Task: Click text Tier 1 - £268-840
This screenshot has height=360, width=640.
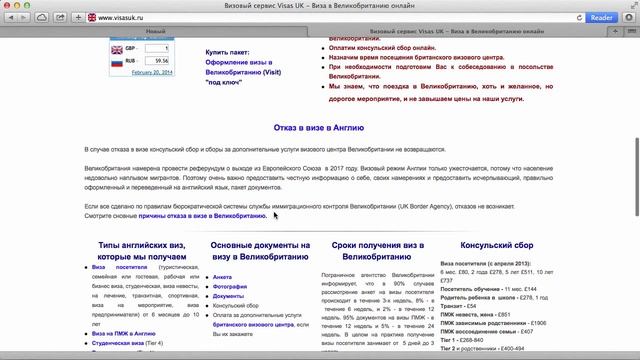Action: (x=462, y=340)
